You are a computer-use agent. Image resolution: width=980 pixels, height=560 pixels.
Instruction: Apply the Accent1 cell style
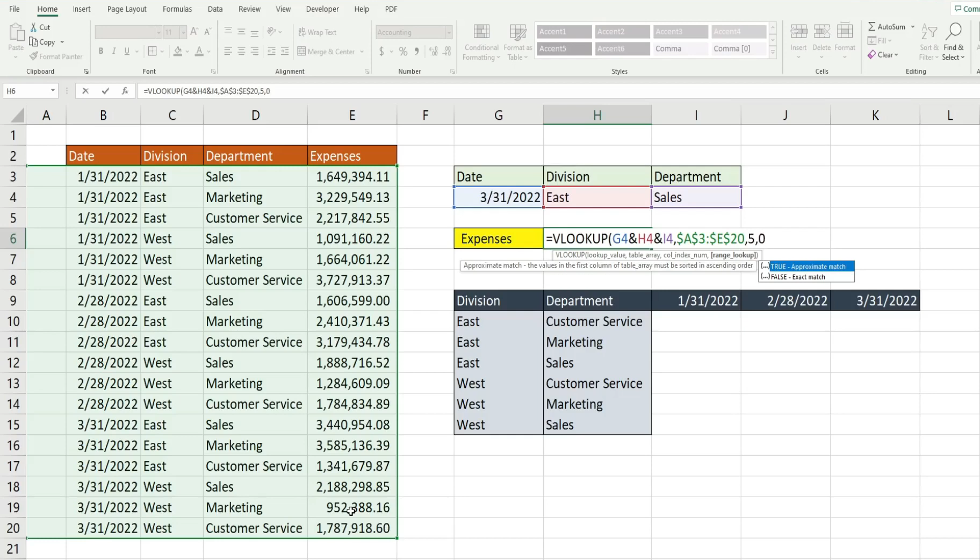(564, 32)
